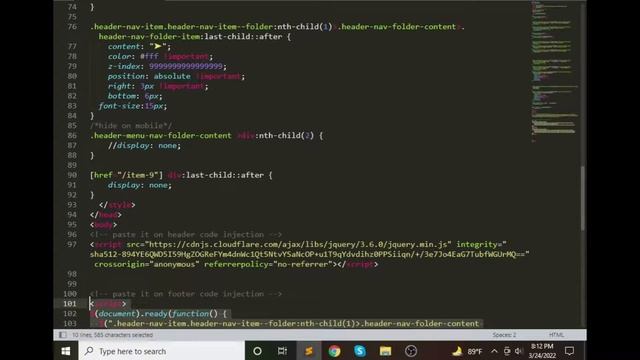The width and height of the screenshot is (640, 360).
Task: Click '.header-menu-nav-folder-content' selector on line 86
Action: click(x=160, y=136)
